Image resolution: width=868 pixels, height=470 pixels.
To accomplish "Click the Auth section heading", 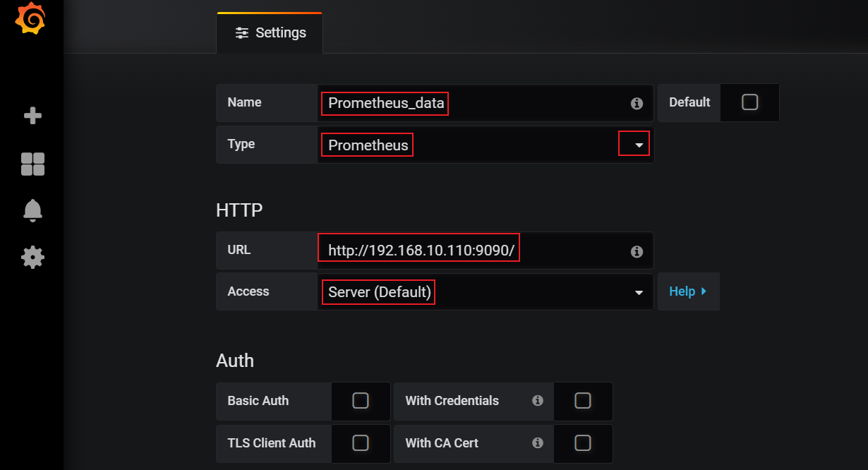I will (x=235, y=361).
